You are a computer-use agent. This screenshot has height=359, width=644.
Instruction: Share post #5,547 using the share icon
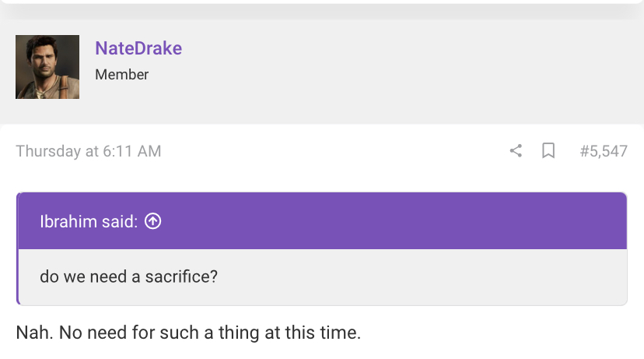click(x=516, y=151)
